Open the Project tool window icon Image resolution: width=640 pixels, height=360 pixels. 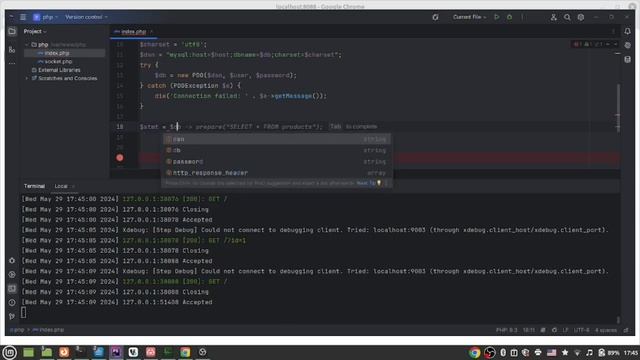point(12,31)
